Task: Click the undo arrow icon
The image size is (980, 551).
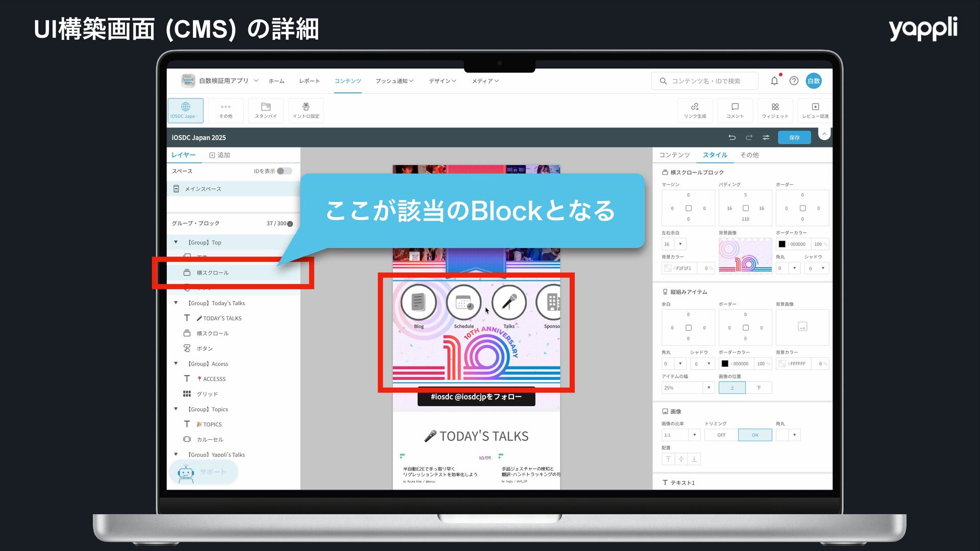Action: click(732, 137)
